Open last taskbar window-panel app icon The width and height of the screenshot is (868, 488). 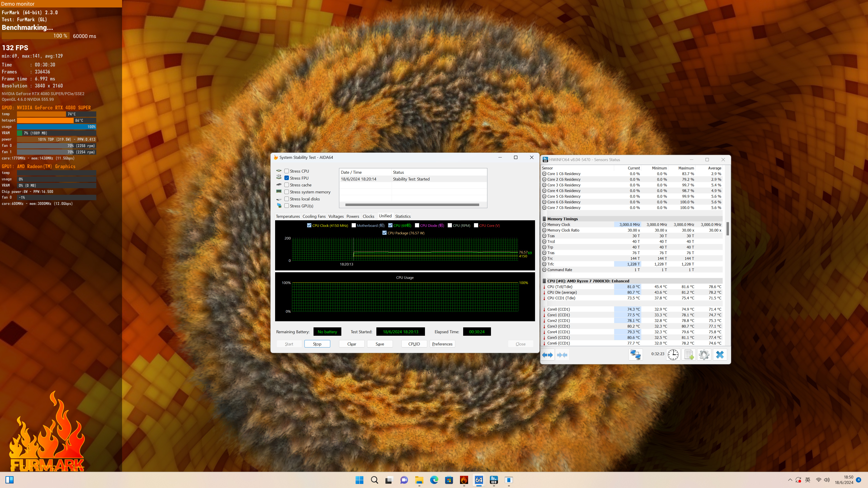tap(509, 480)
